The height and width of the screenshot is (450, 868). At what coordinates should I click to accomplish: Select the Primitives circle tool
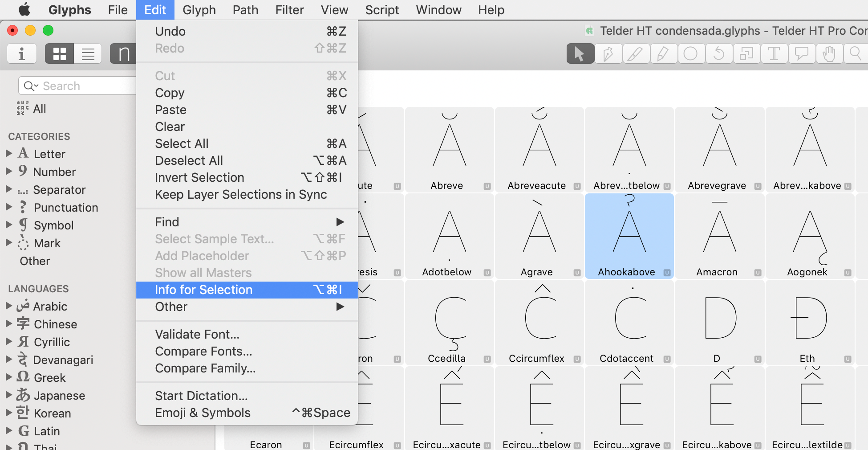(691, 54)
